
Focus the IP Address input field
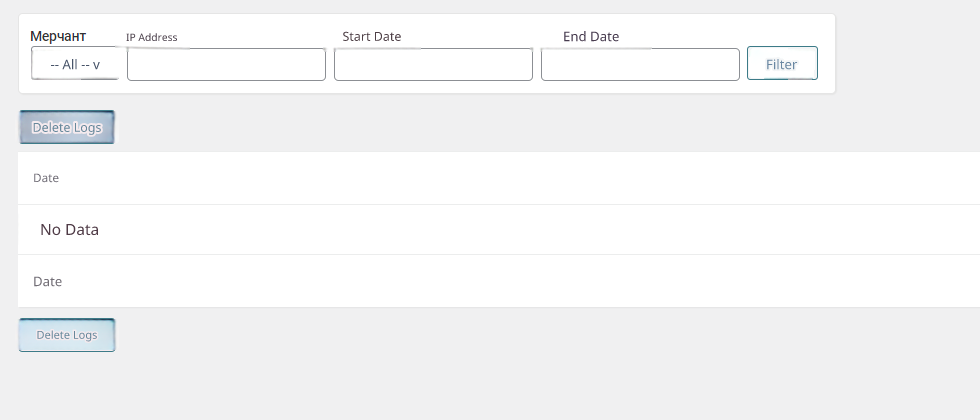226,64
